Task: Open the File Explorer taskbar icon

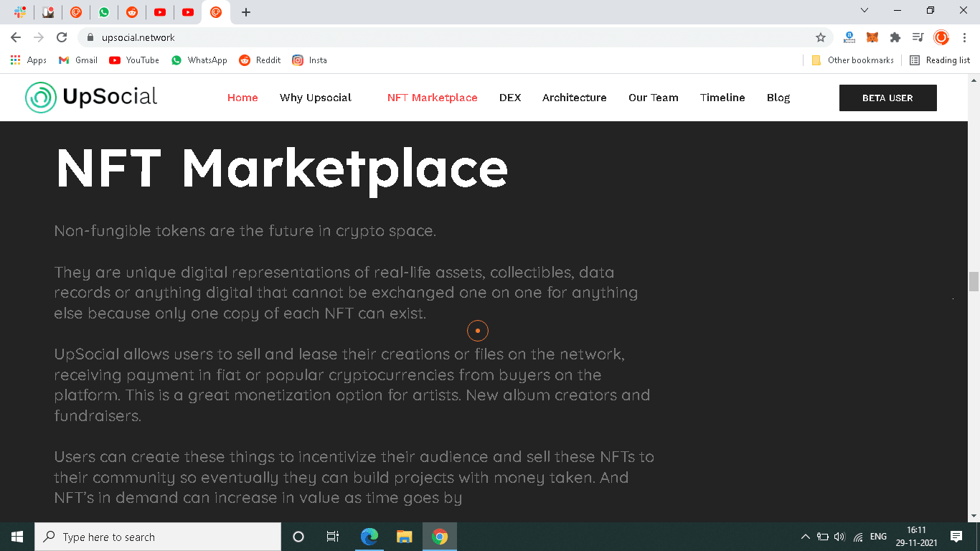Action: (x=405, y=537)
